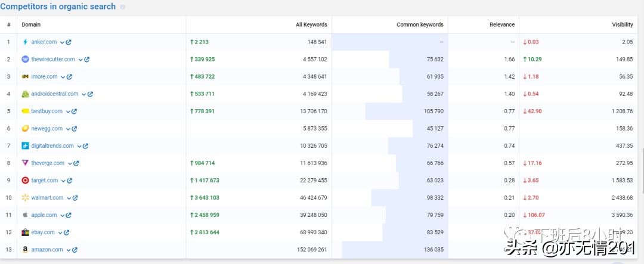Open the walmart.com domain link

click(47, 197)
